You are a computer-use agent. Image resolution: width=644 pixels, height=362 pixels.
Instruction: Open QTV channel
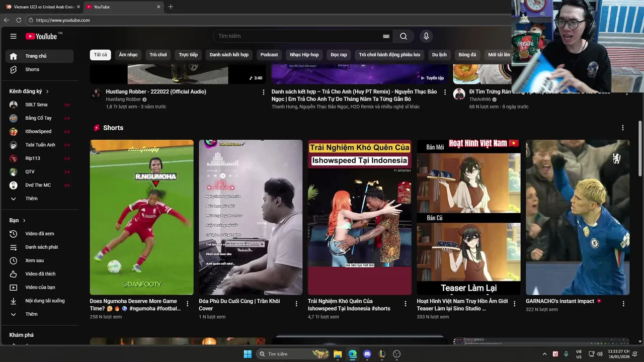coord(39,171)
